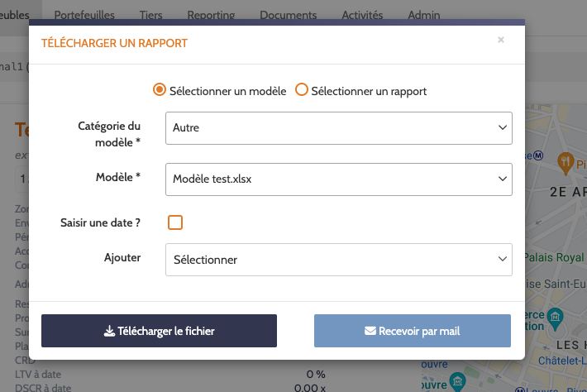587x392 pixels.
Task: Switch to the Documents tab
Action: point(288,15)
